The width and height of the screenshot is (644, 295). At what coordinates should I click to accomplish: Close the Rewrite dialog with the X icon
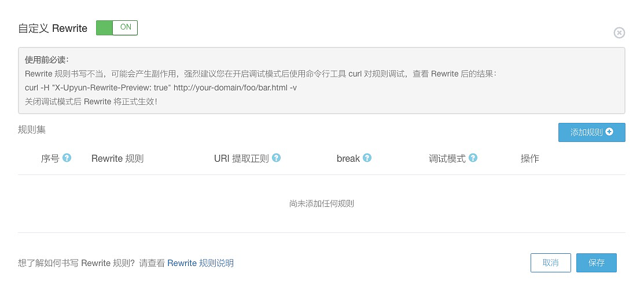619,33
